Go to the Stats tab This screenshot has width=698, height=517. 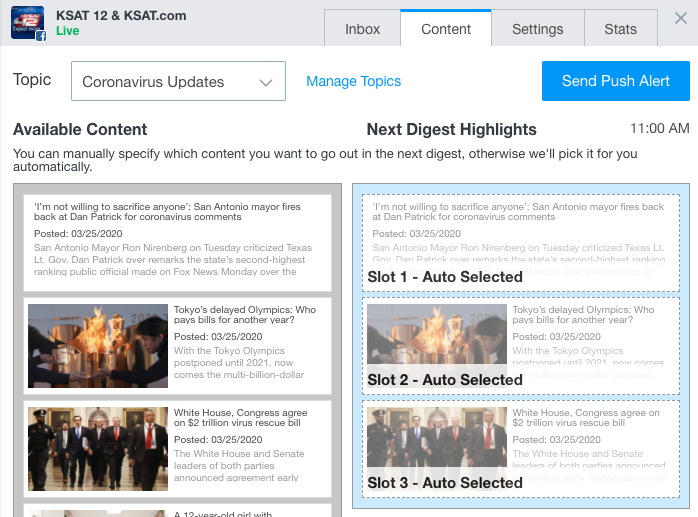(621, 29)
